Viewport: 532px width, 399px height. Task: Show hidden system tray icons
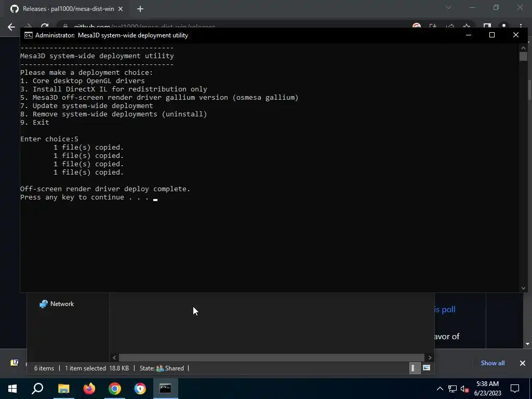click(440, 389)
